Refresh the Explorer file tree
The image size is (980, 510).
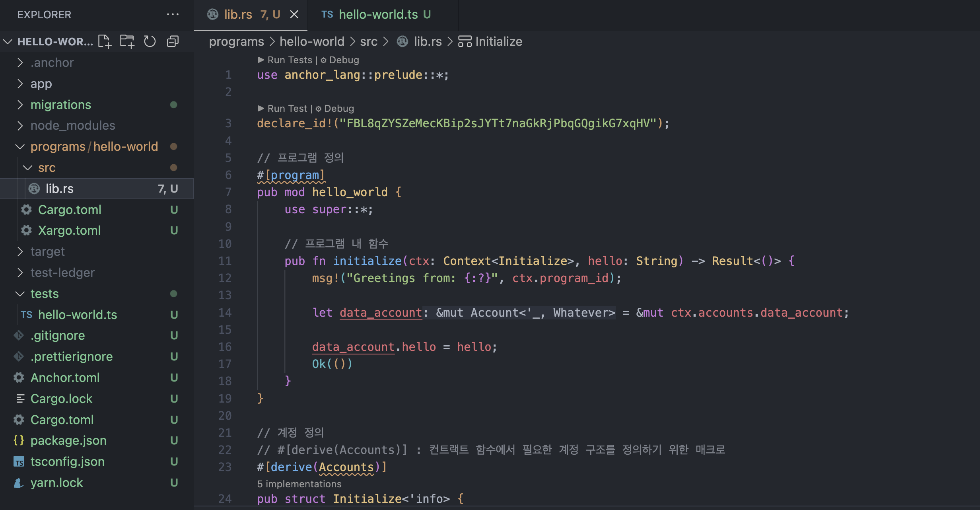pos(150,41)
